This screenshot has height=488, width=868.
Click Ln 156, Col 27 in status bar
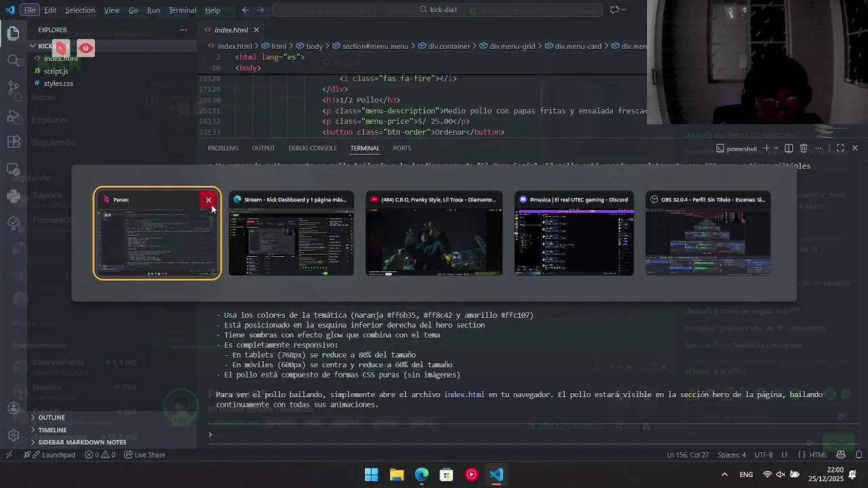pos(688,455)
